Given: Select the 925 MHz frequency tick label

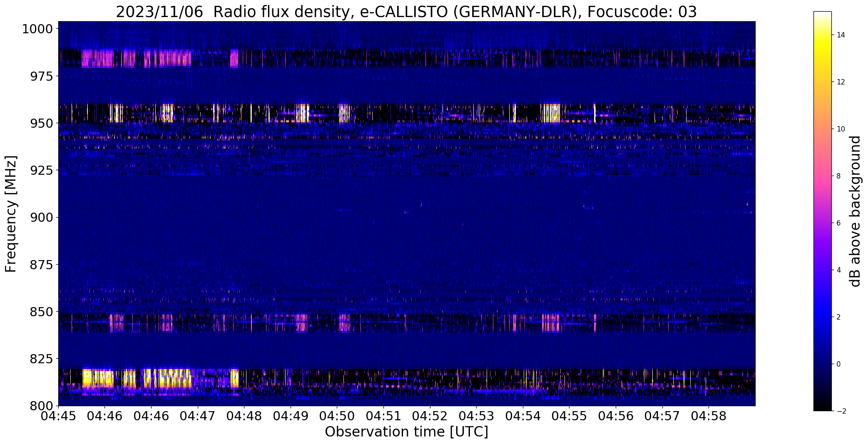Looking at the screenshot, I should 41,171.
